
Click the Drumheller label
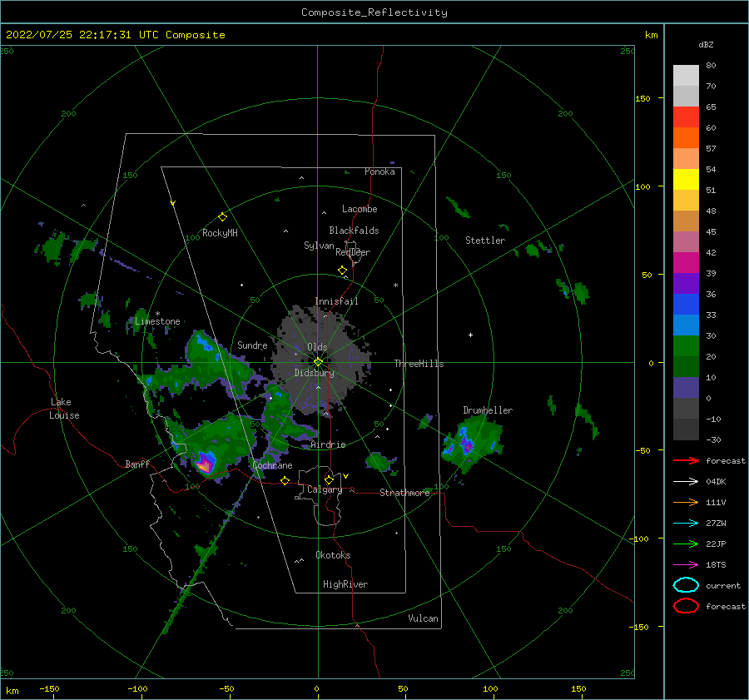[488, 410]
